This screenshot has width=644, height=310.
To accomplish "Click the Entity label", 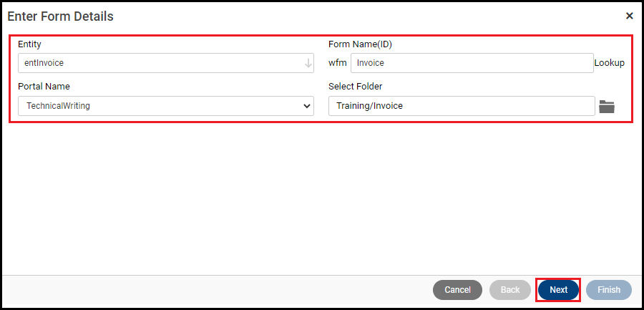I will pos(29,44).
